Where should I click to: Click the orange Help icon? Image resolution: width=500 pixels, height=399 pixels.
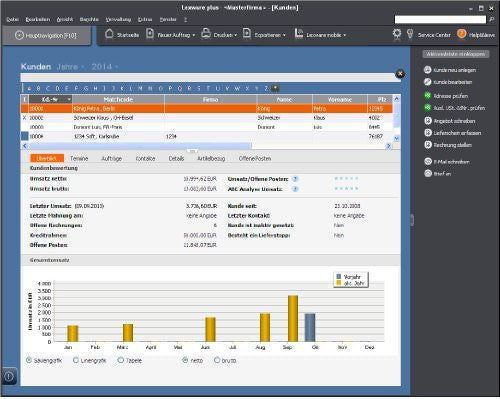(462, 34)
